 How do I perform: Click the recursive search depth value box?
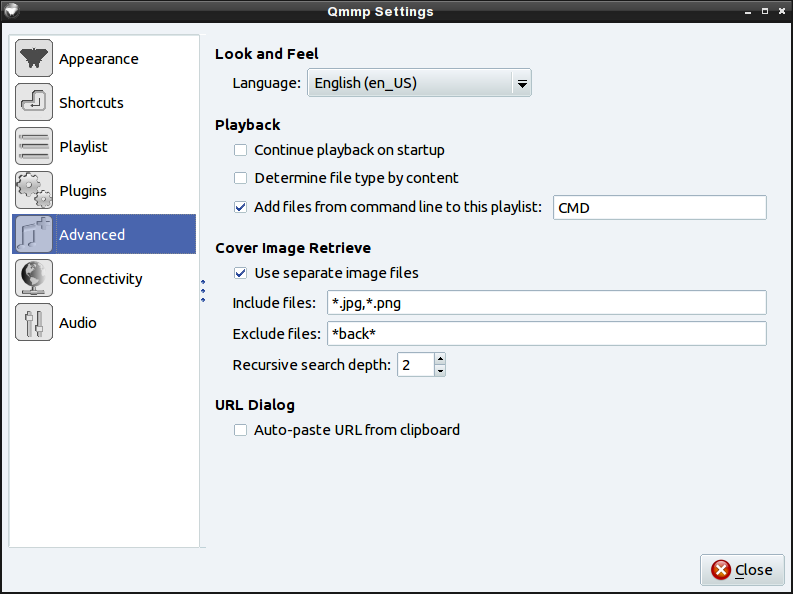pyautogui.click(x=415, y=364)
